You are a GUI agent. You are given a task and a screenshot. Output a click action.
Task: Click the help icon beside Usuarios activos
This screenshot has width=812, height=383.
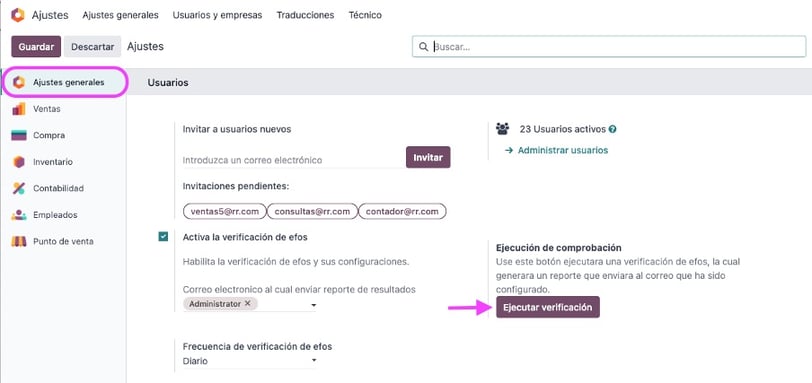click(x=613, y=129)
